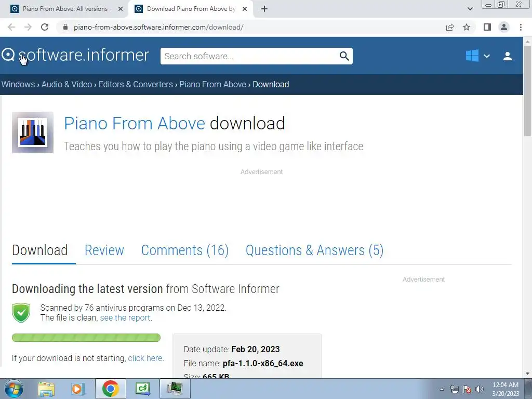Click 'click here' to restart download
Screen dimensions: 532x399
(145, 358)
